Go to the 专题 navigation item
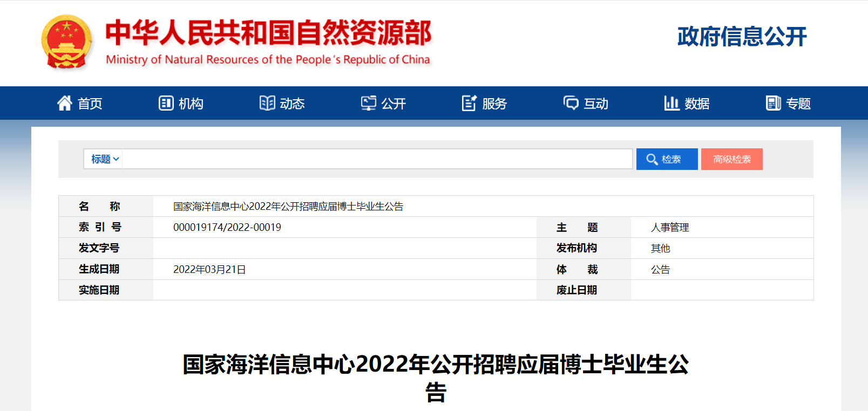Screen dimensions: 868x411 pos(788,103)
